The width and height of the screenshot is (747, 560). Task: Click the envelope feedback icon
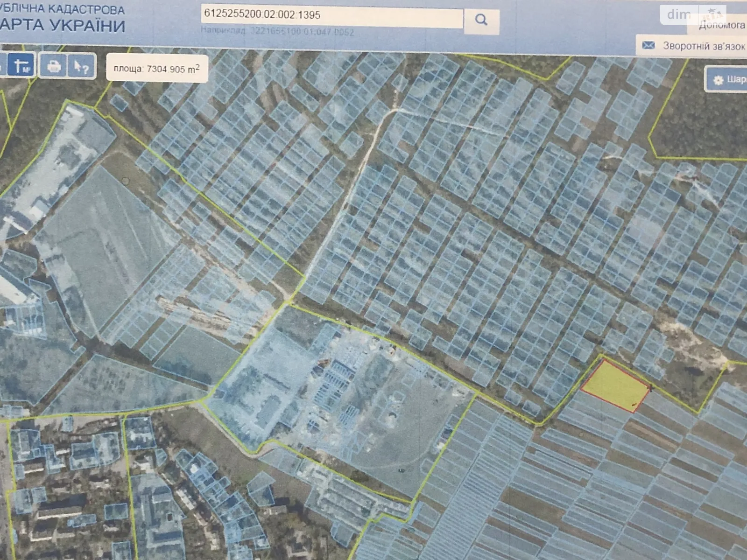tap(648, 46)
